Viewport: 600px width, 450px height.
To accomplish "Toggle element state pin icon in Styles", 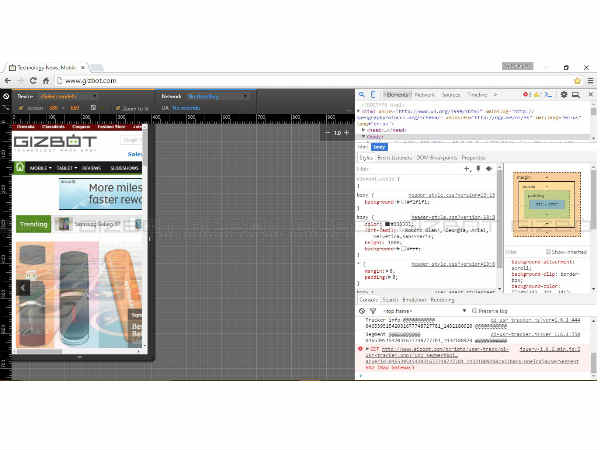I will [478, 168].
